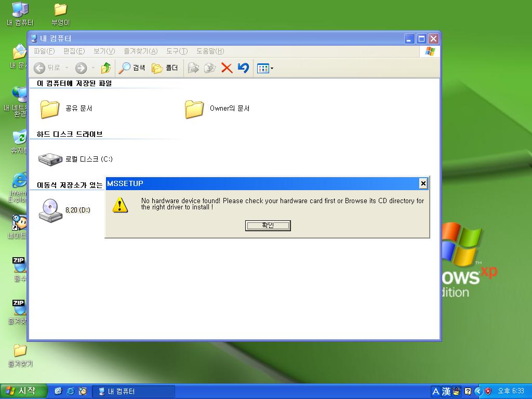Open the 도움말(H) menu
This screenshot has height=399, width=532.
point(210,51)
